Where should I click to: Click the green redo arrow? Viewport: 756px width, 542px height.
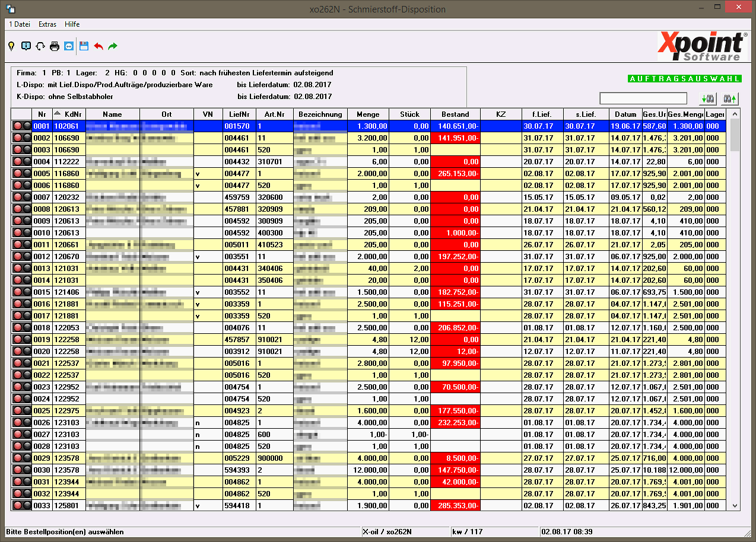point(113,46)
